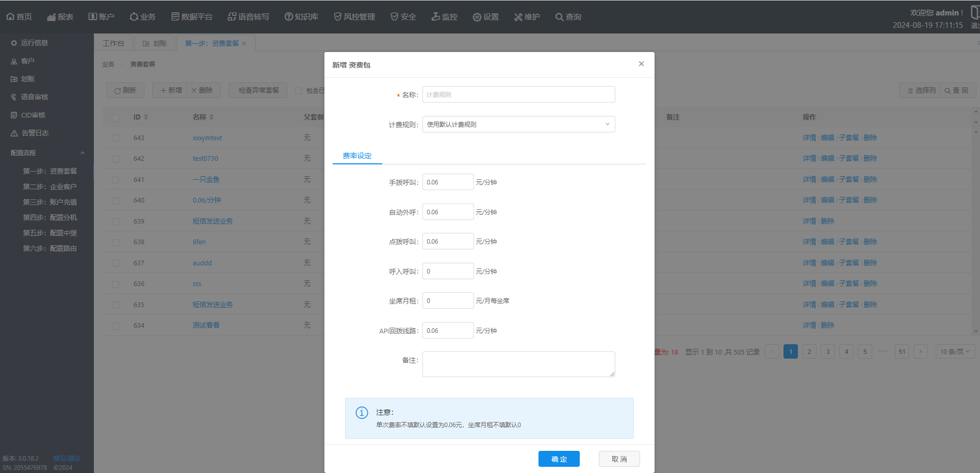Switch to the 工作台 tab
This screenshot has width=980, height=473.
[x=113, y=43]
